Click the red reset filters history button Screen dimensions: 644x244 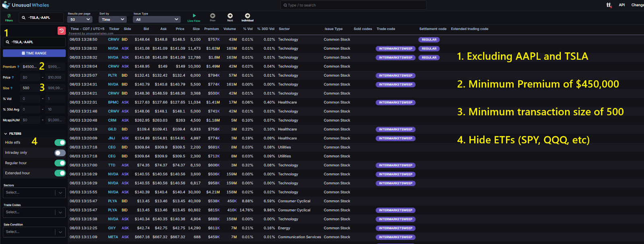pyautogui.click(x=62, y=31)
